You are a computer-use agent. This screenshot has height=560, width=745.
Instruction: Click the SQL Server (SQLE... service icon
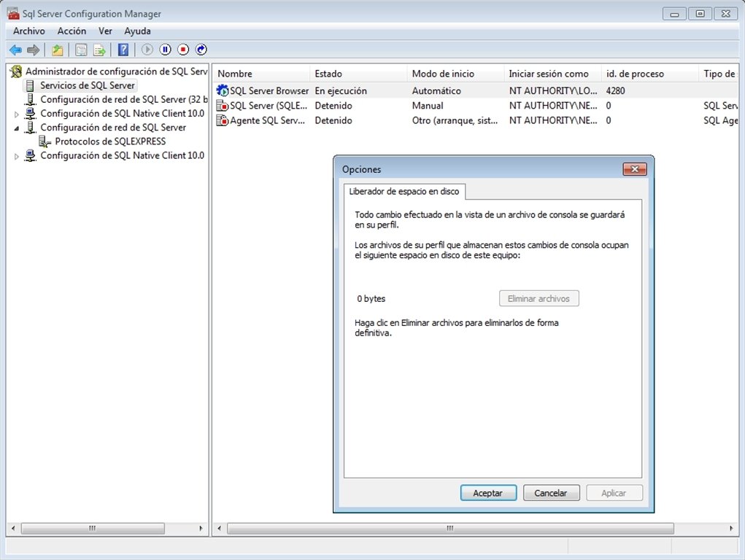click(x=222, y=106)
